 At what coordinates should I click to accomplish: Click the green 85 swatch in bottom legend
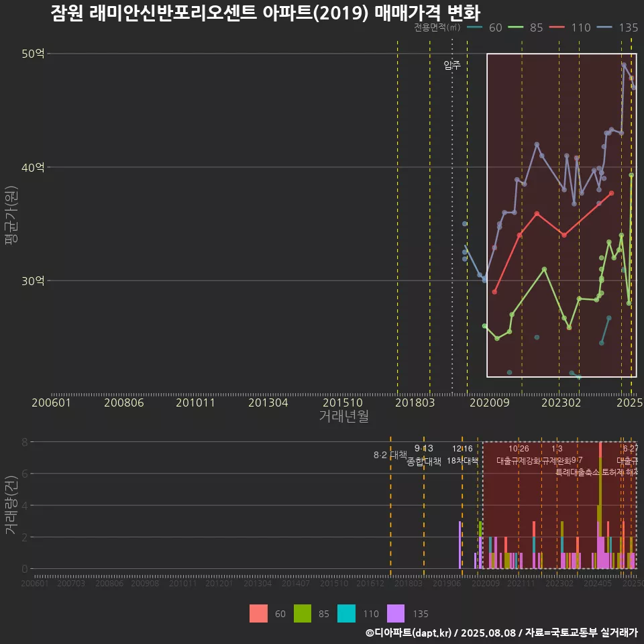pos(303,613)
